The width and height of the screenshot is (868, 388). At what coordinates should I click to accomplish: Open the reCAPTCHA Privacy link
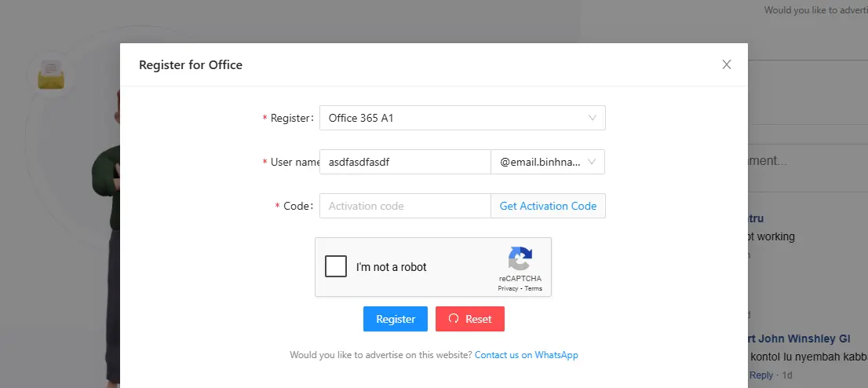[508, 289]
